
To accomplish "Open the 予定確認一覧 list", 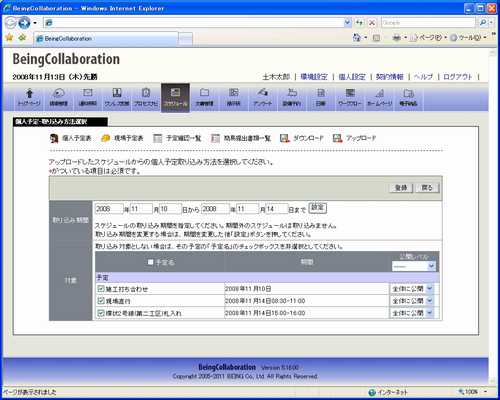I will tap(177, 138).
